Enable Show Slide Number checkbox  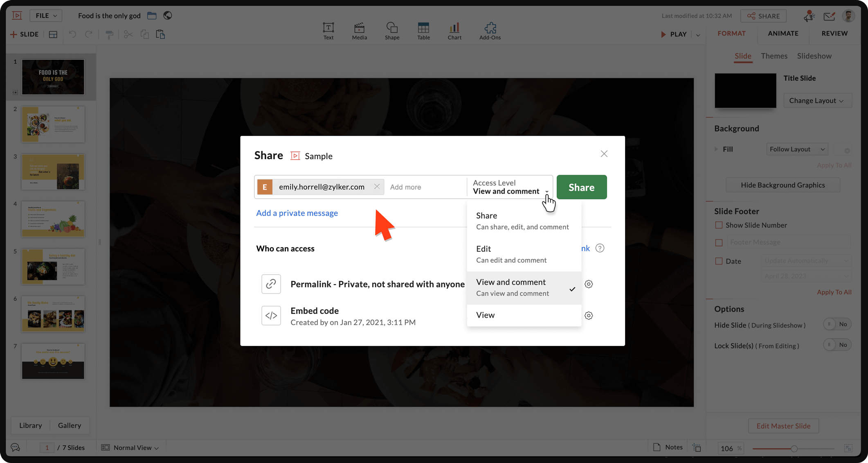coord(719,225)
